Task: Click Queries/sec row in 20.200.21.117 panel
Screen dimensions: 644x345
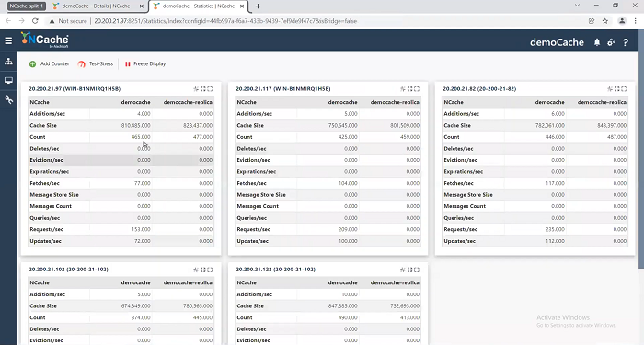Action: coord(328,218)
